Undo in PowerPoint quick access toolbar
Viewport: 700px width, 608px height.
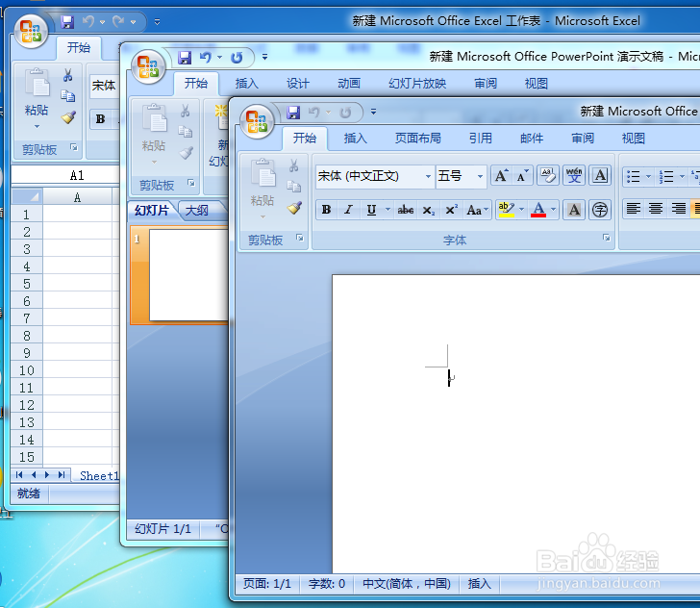[206, 57]
